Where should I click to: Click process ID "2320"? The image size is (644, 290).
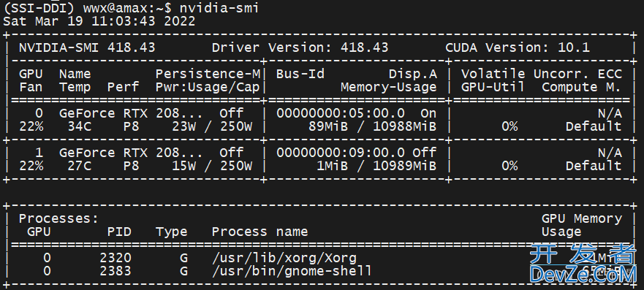tap(115, 258)
